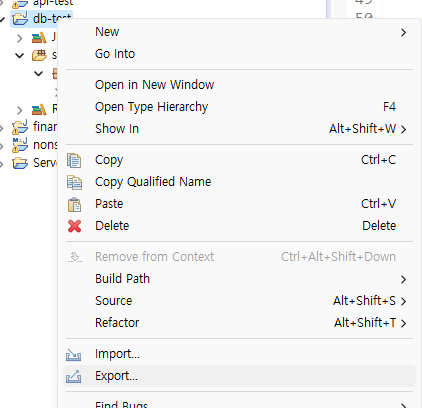Open the Build Path menu entry
The width and height of the screenshot is (422, 408).
coord(239,279)
